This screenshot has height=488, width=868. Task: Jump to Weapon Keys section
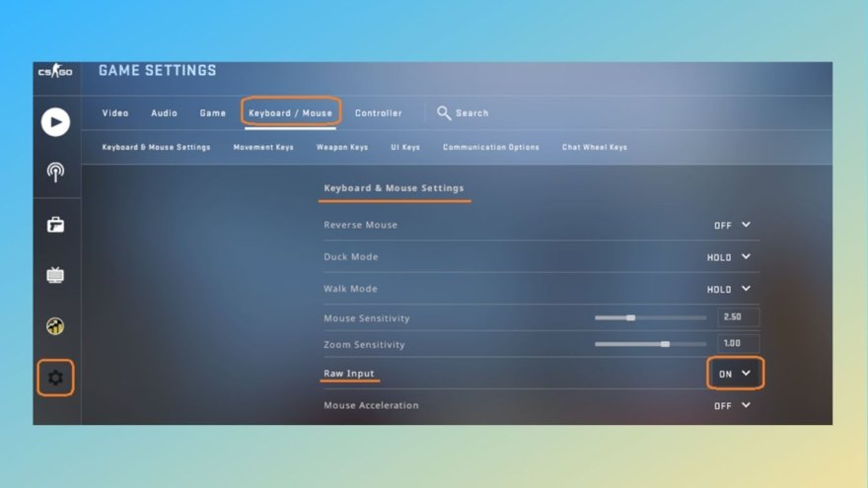click(341, 148)
